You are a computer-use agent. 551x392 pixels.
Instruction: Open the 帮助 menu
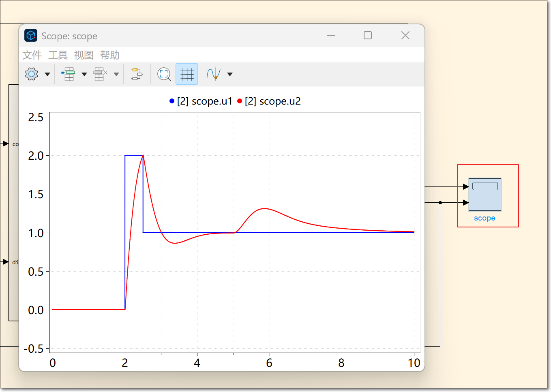pos(110,55)
